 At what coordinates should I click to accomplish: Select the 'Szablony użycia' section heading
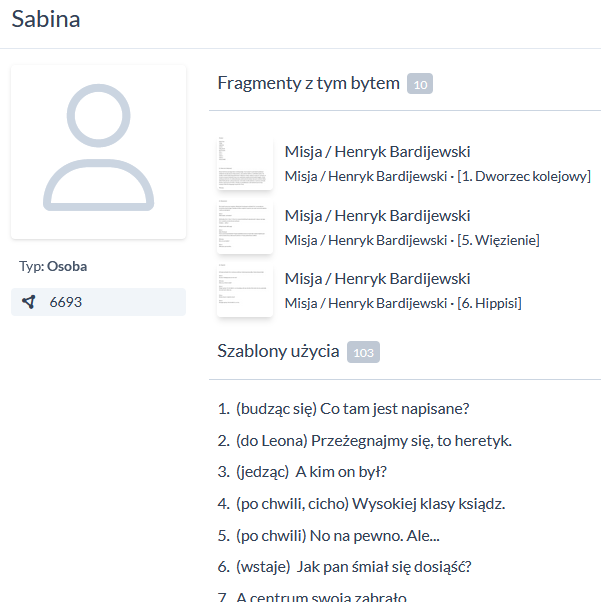(277, 350)
